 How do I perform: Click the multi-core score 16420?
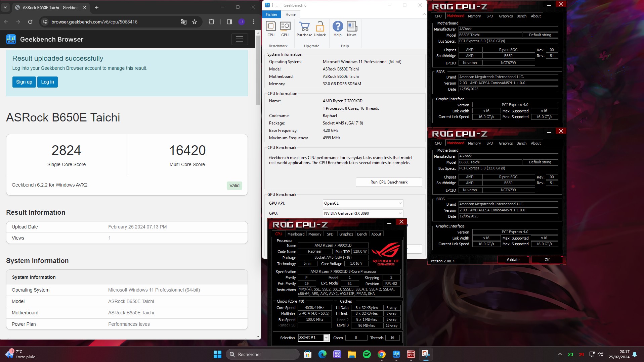(x=187, y=150)
